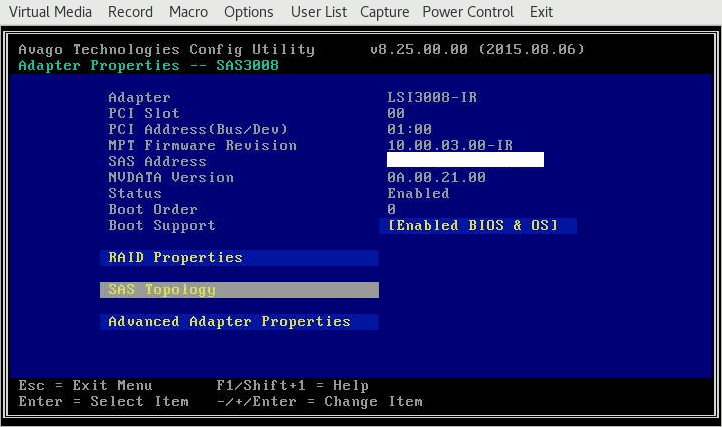
Task: Change the Boot Support value Enabled BIOS & OS
Action: tap(478, 226)
